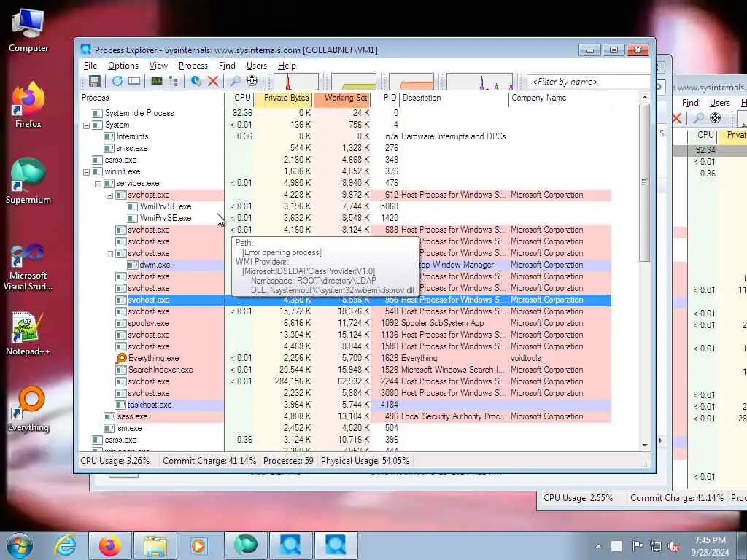Open Microsoft Visual Studio desktop shortcut
This screenshot has height=560, width=747.
coord(28,267)
